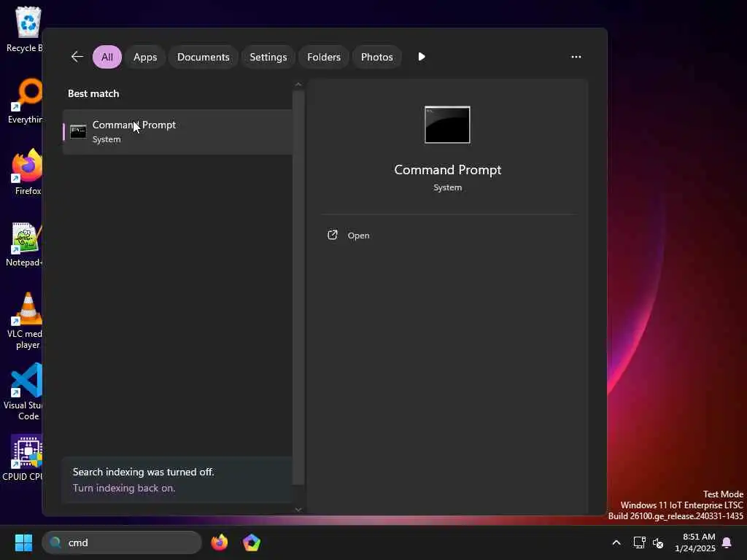Launch Firefox from the taskbar
Viewport: 747px width, 560px height.
pos(220,542)
